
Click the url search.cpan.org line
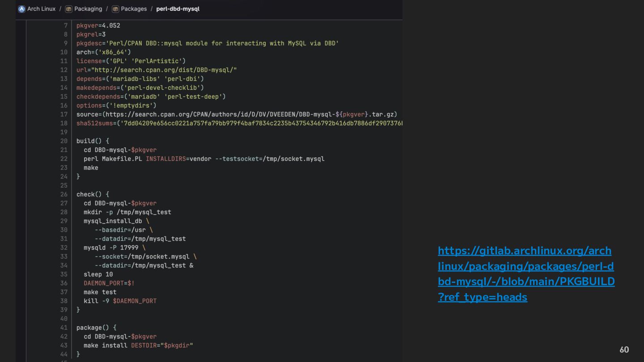tap(157, 70)
